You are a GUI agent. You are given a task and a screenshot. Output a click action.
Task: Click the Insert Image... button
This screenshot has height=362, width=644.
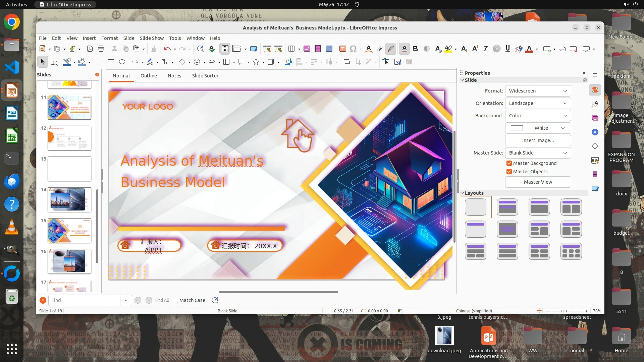[538, 140]
